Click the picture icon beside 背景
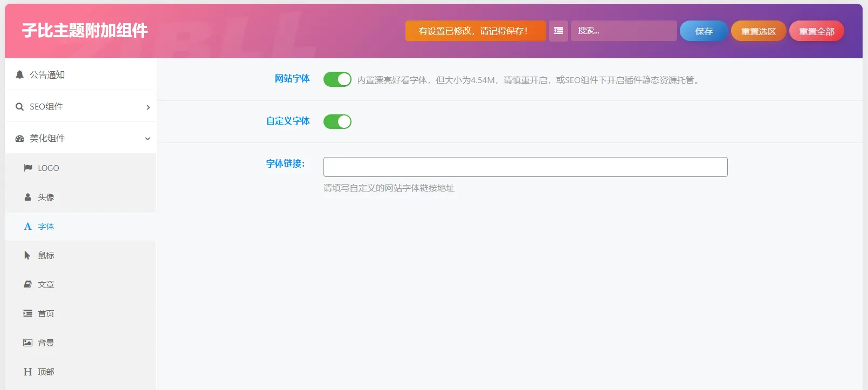The width and height of the screenshot is (868, 390). [27, 343]
